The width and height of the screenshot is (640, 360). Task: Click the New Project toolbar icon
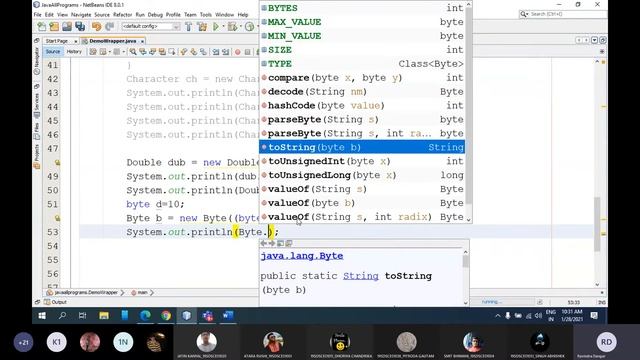54,27
